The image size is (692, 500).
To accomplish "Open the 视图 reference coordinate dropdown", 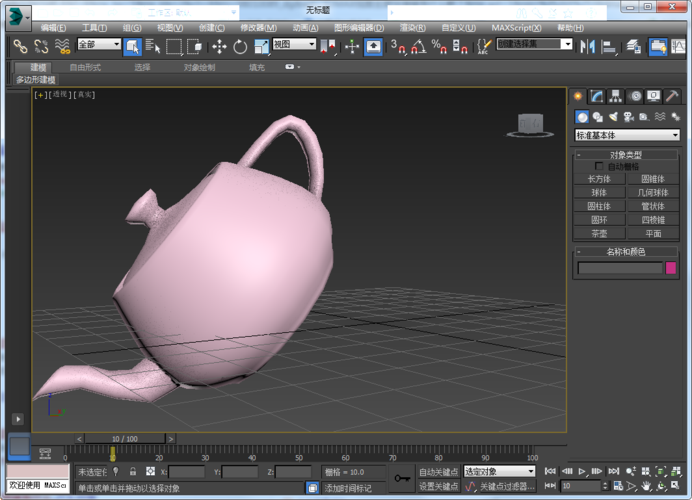I will pos(294,44).
